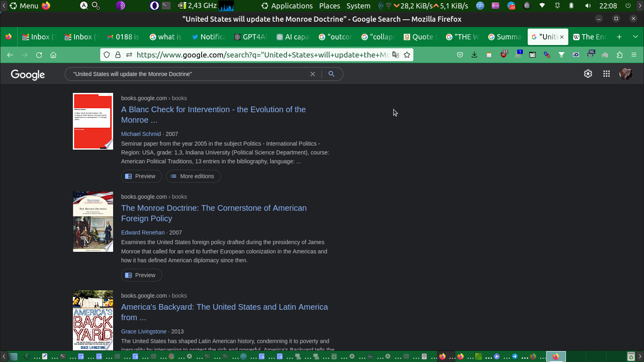Viewport: 644px width, 362px height.
Task: Click author link Michael Schmid
Action: click(x=141, y=134)
